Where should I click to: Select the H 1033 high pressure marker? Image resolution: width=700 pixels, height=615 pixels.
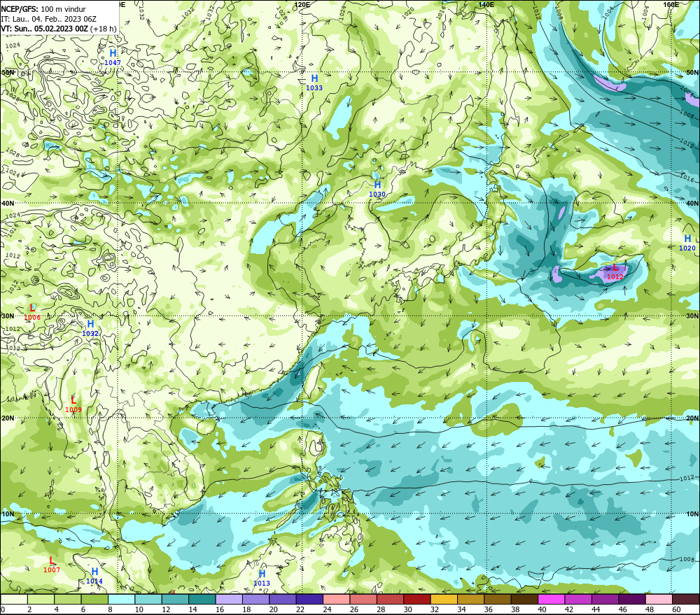(314, 82)
